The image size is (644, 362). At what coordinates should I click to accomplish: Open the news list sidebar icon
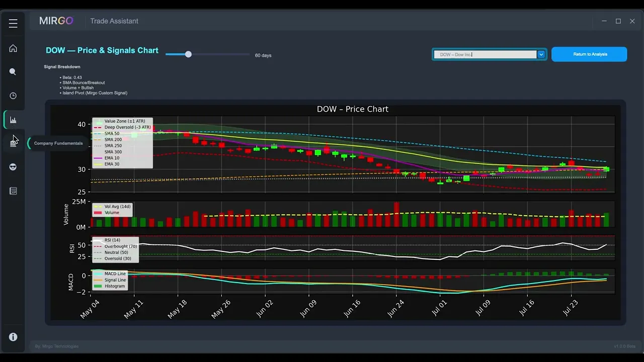(13, 191)
